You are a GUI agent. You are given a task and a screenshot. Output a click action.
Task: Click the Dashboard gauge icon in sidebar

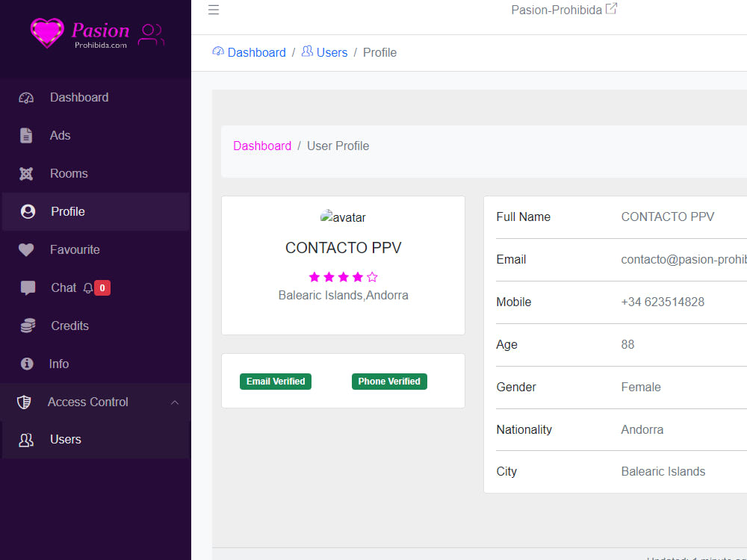pyautogui.click(x=26, y=98)
